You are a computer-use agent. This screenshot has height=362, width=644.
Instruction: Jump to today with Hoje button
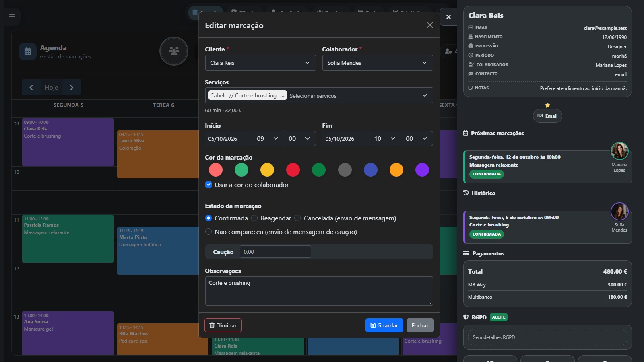click(x=51, y=87)
